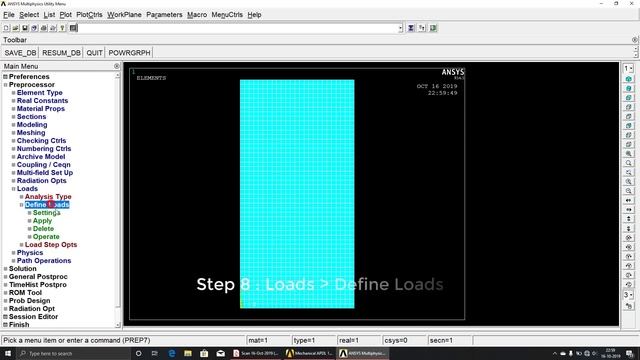Expand the Apply node under Define Loads
The height and width of the screenshot is (360, 640).
[x=29, y=221]
